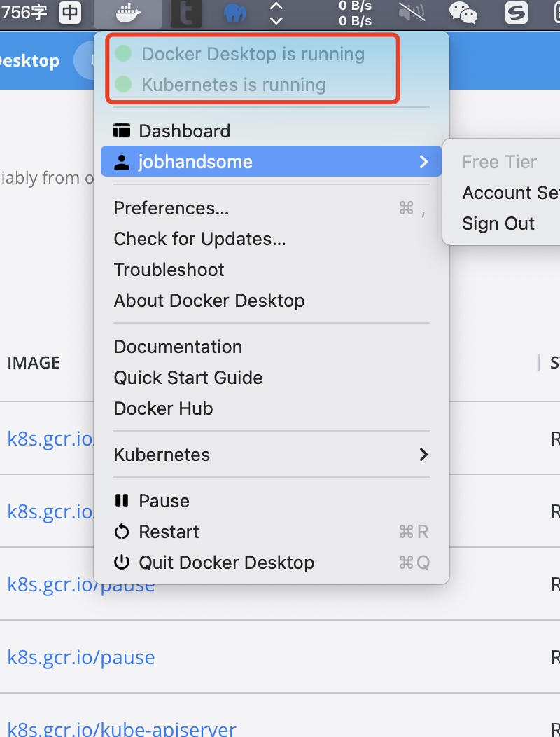Click the Dashboard icon in Docker menu
The image size is (560, 737).
pyautogui.click(x=123, y=130)
